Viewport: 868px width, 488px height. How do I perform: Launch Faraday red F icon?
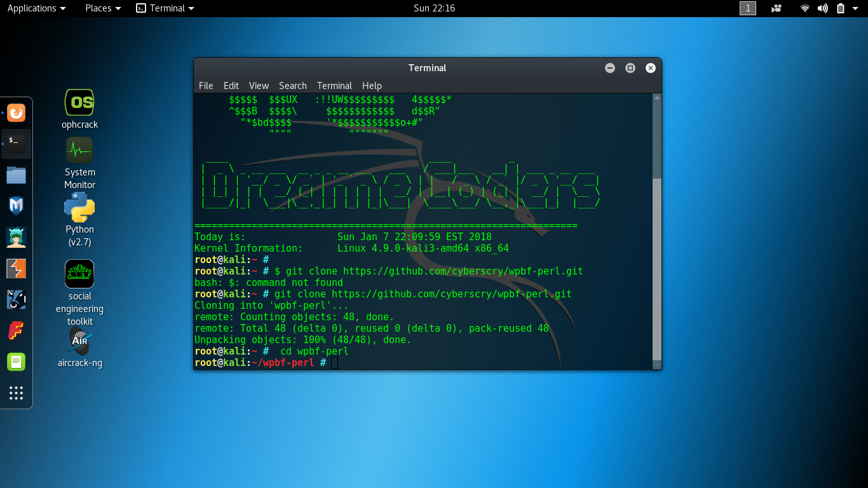17,330
